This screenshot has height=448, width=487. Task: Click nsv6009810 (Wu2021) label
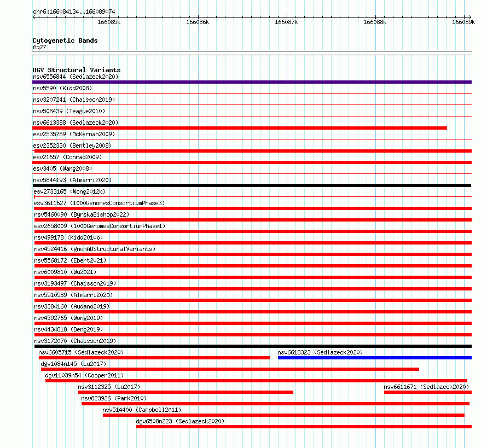coord(65,272)
